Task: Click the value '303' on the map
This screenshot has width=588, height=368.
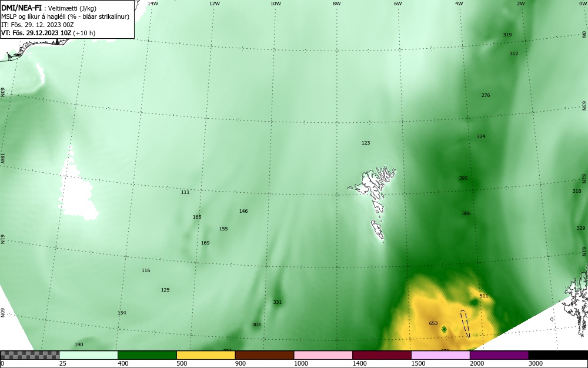Action: tap(256, 324)
